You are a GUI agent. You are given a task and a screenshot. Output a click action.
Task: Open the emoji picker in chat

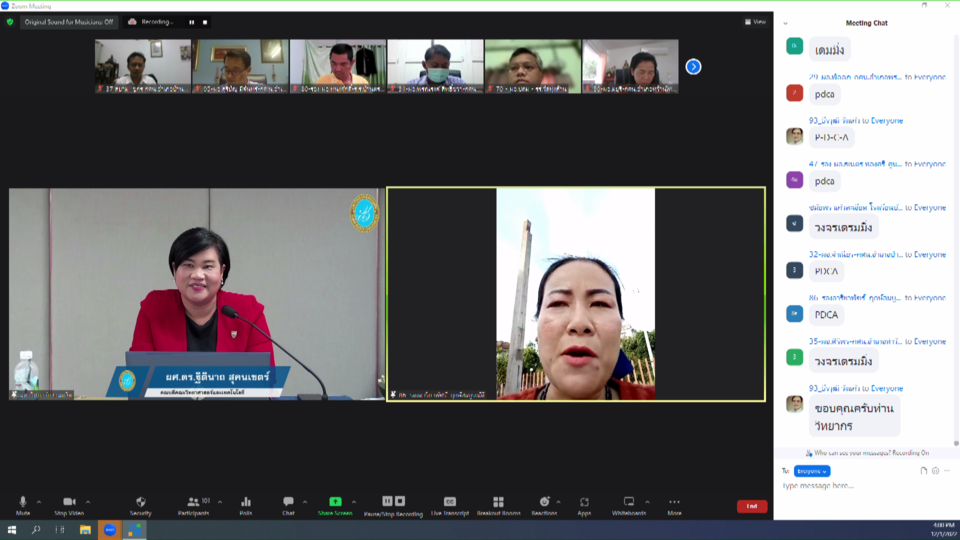pos(935,471)
